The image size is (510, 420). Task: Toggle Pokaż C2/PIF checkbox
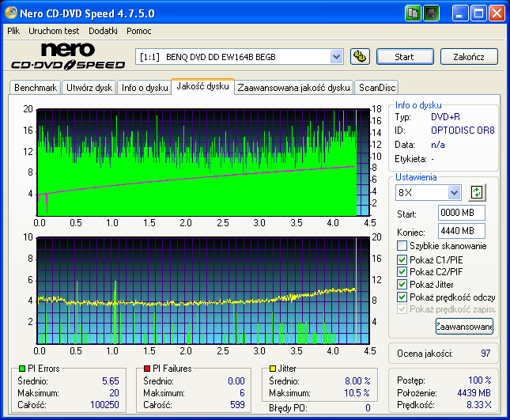402,271
